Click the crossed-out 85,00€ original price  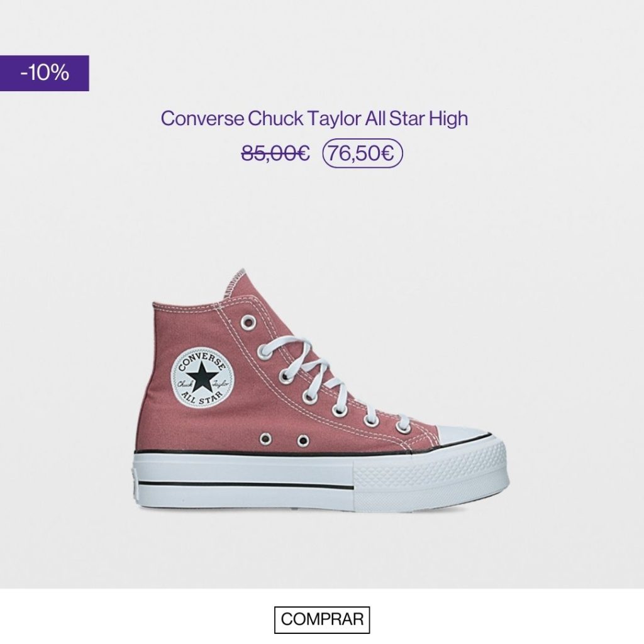(275, 153)
